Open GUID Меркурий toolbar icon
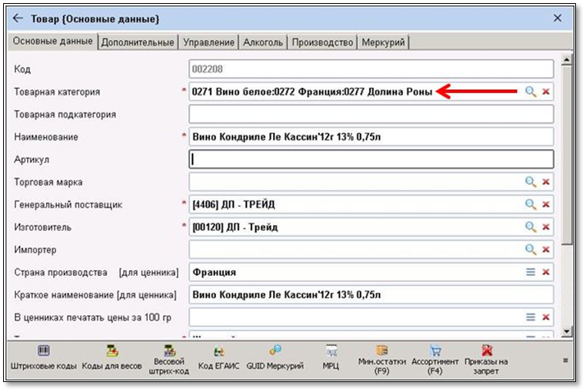 click(x=275, y=357)
